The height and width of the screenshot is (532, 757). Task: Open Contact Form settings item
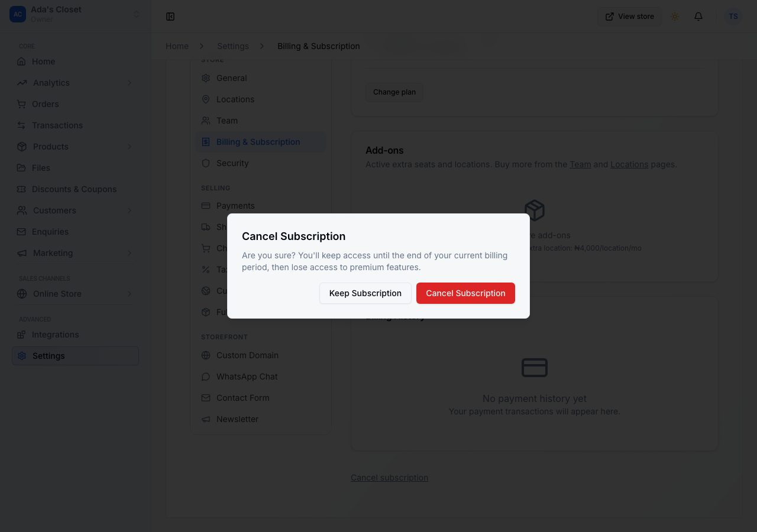(261, 398)
